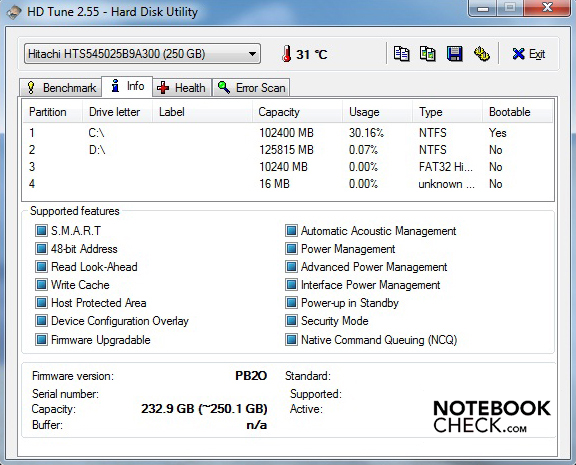The height and width of the screenshot is (465, 576).
Task: Click the Partition column header
Action: [52, 112]
